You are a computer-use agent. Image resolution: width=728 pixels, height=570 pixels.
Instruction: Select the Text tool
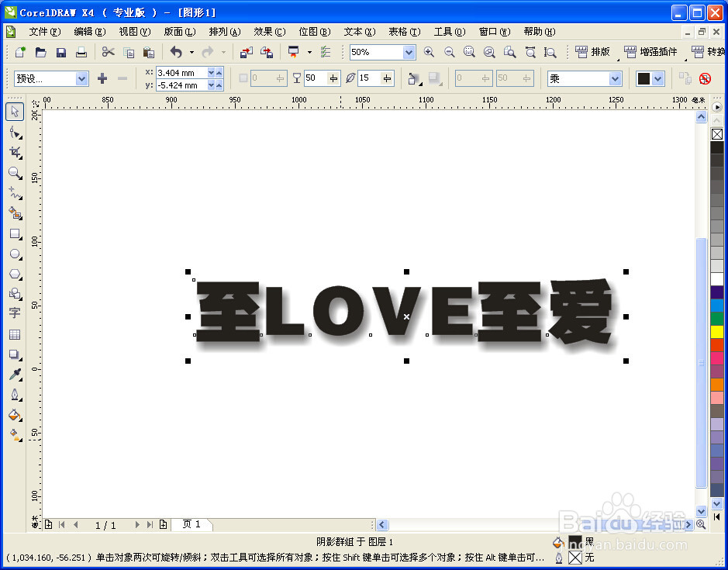pos(15,313)
